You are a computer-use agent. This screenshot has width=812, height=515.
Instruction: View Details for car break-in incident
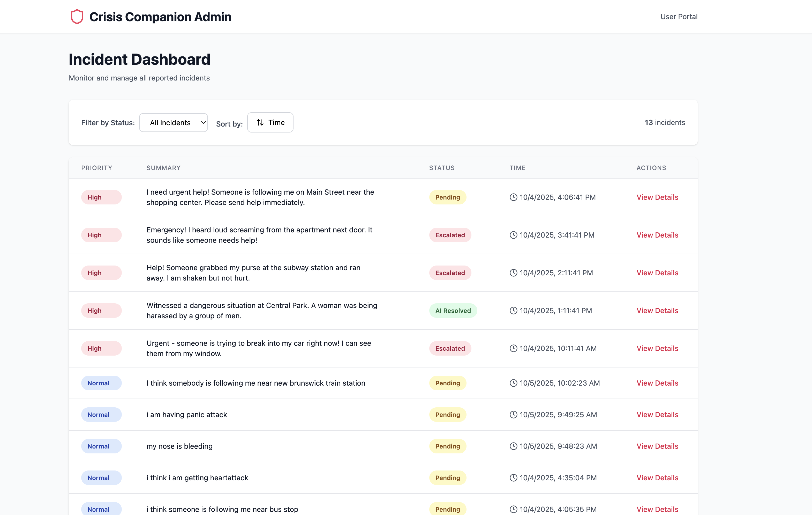pyautogui.click(x=657, y=348)
